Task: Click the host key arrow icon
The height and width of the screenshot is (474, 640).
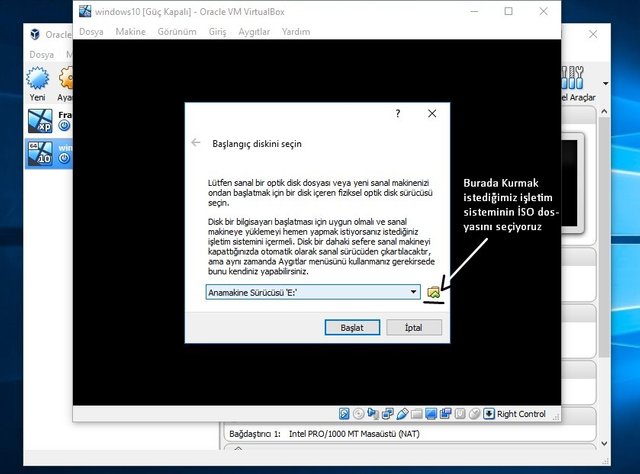Action: point(489,414)
